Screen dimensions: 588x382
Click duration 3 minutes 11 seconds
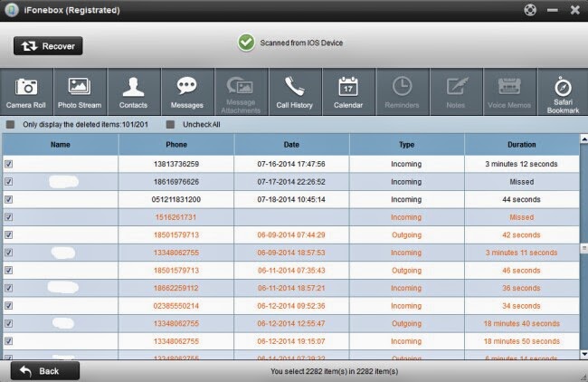521,253
